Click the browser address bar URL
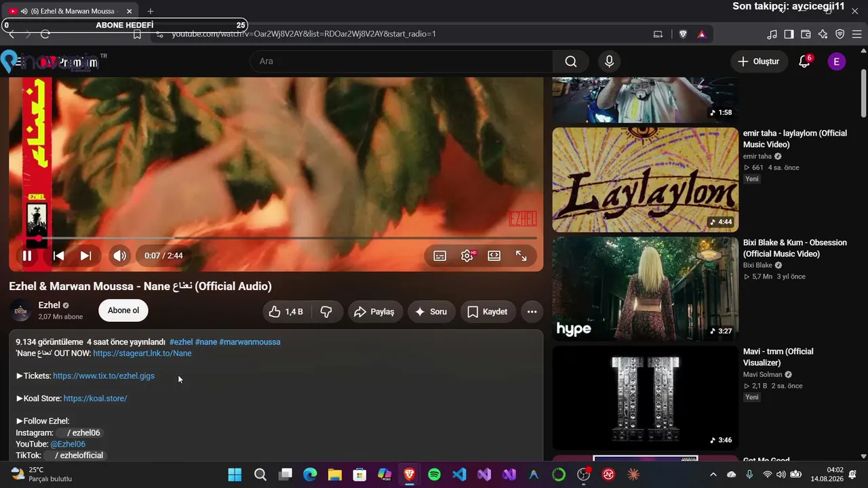Viewport: 868px width, 488px height. [x=303, y=34]
